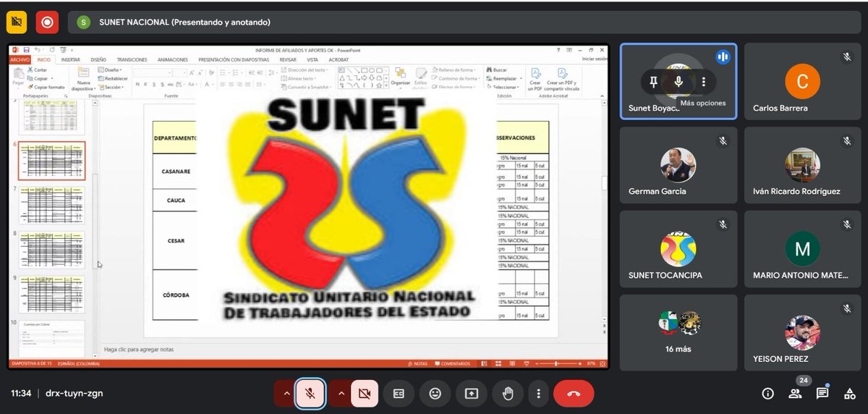Open Sección dropdown

point(112,86)
